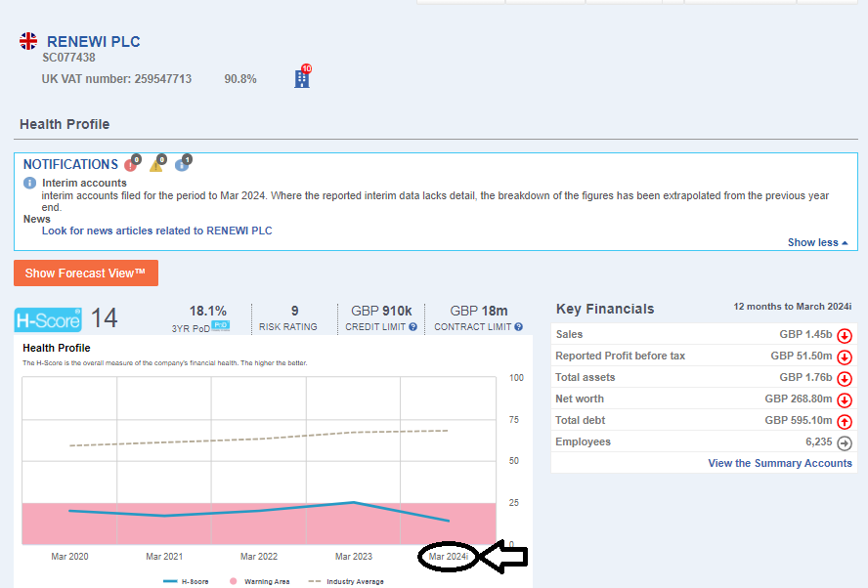The width and height of the screenshot is (868, 588).
Task: Click the UK VAT number 259547713 text
Action: (116, 79)
